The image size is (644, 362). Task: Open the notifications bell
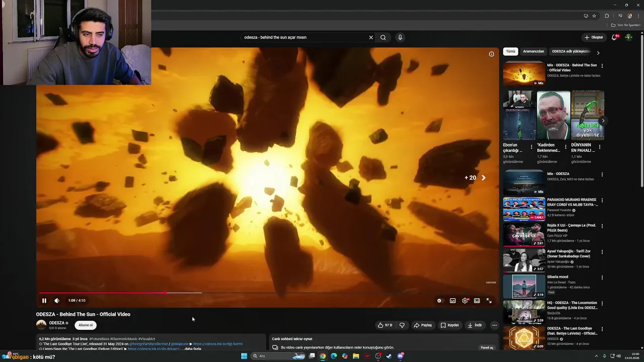tap(614, 37)
